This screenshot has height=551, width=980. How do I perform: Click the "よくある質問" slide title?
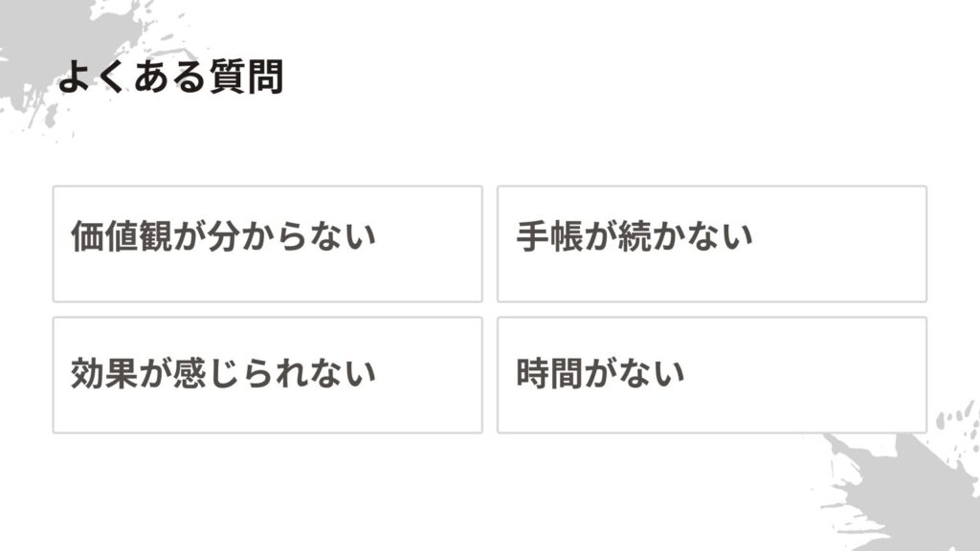tap(170, 77)
